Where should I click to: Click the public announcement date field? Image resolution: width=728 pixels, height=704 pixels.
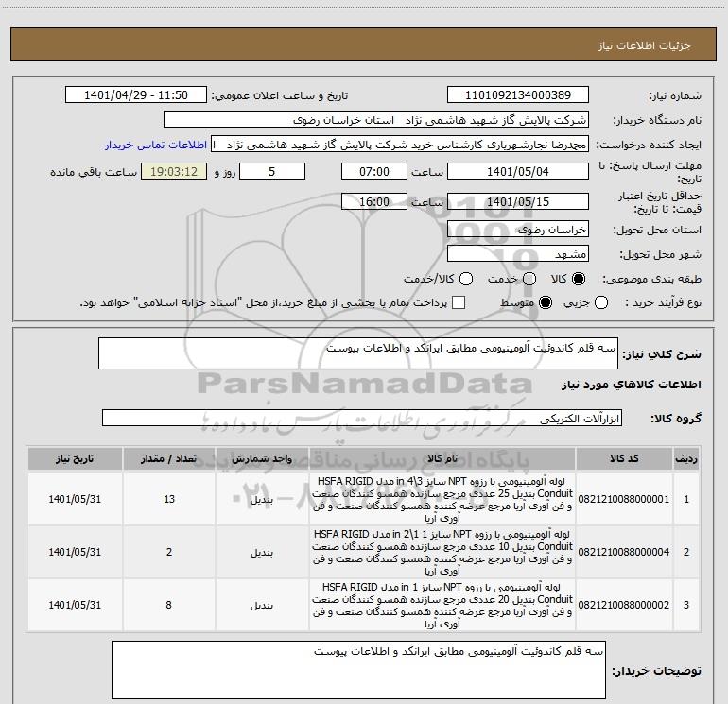coord(136,94)
